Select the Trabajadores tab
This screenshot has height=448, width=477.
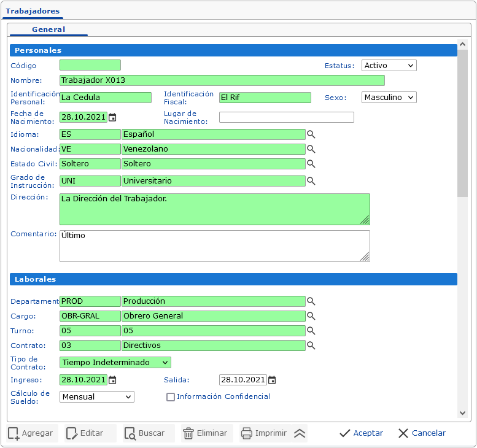coord(33,11)
